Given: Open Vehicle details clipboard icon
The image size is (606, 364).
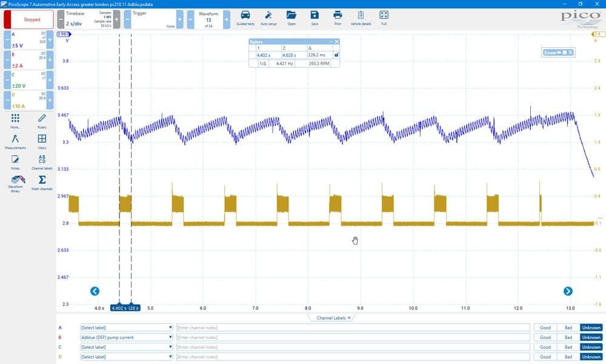Looking at the screenshot, I should 361,18.
